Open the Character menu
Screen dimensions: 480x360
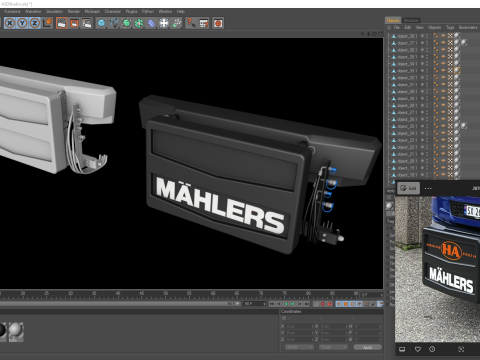113,11
